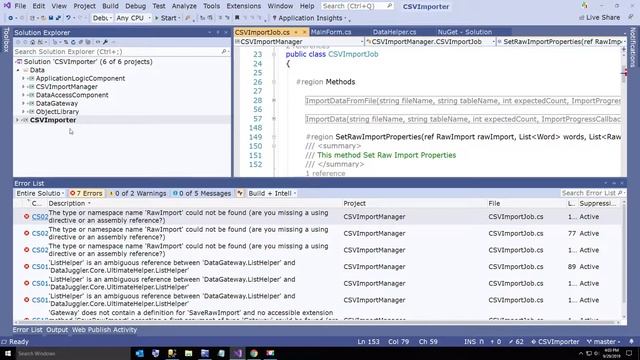Switch to the Output tab

pyautogui.click(x=57, y=330)
